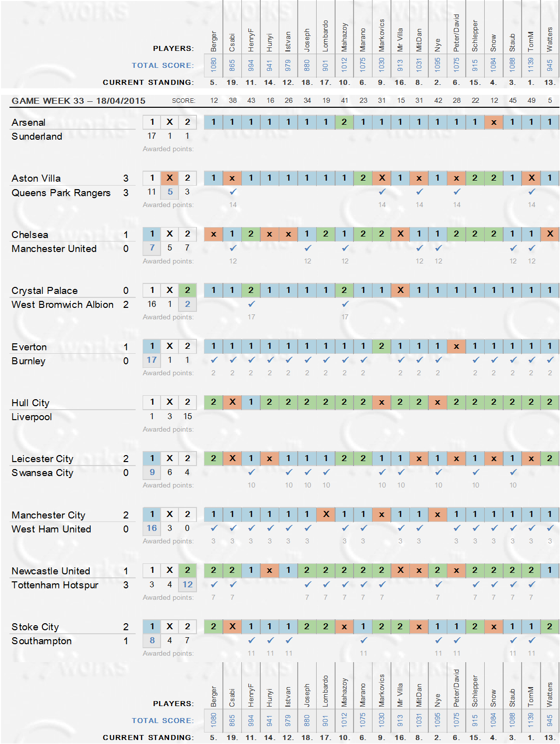Viewport: 560px width, 744px height.
Task: Click the vote count 15 for Liverpool win
Action: pos(187,416)
